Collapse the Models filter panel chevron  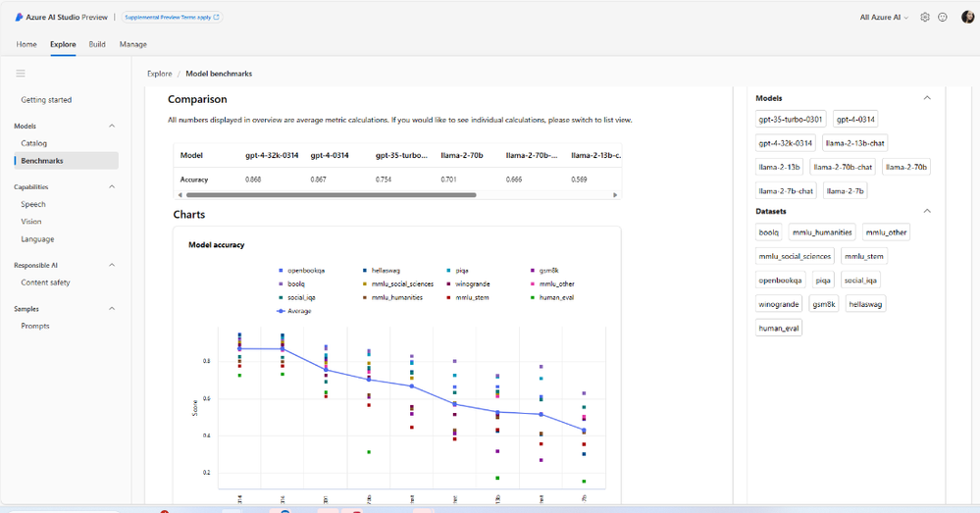click(x=927, y=98)
